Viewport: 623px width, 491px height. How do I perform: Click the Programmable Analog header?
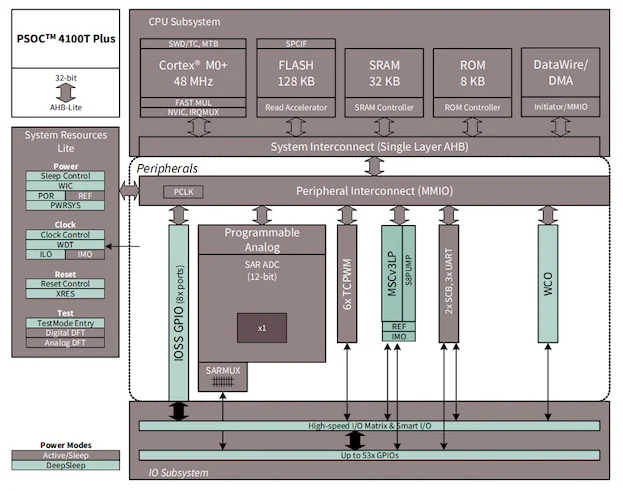click(262, 240)
